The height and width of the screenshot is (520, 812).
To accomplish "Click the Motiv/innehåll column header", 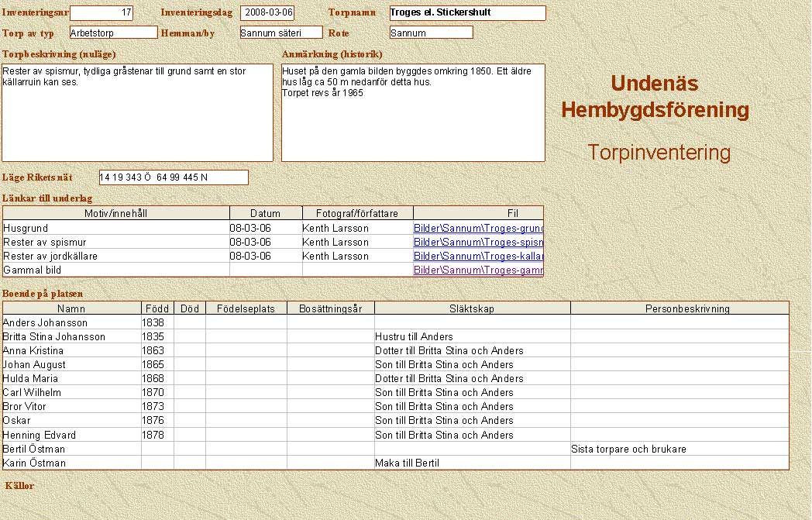I will (x=116, y=213).
